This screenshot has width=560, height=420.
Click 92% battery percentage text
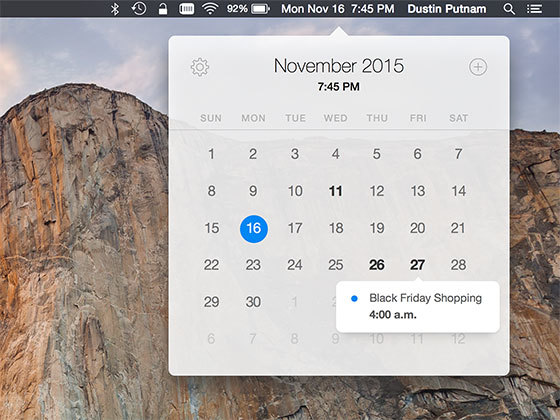237,9
